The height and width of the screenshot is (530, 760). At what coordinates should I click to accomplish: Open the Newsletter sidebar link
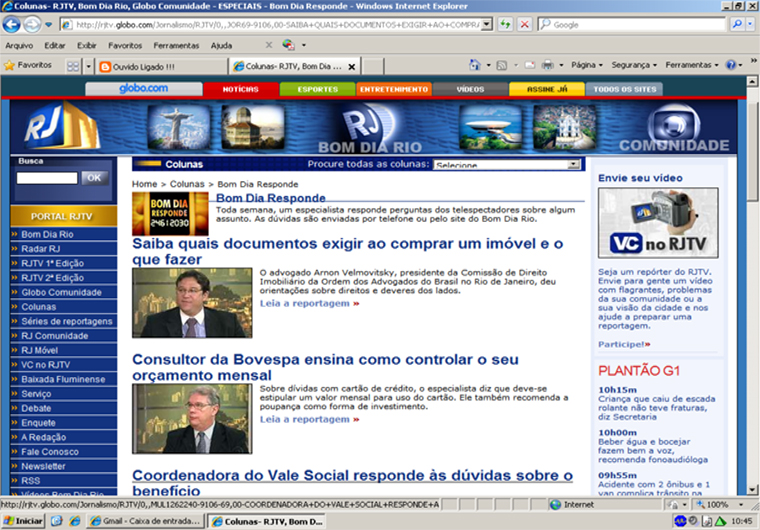tap(43, 466)
